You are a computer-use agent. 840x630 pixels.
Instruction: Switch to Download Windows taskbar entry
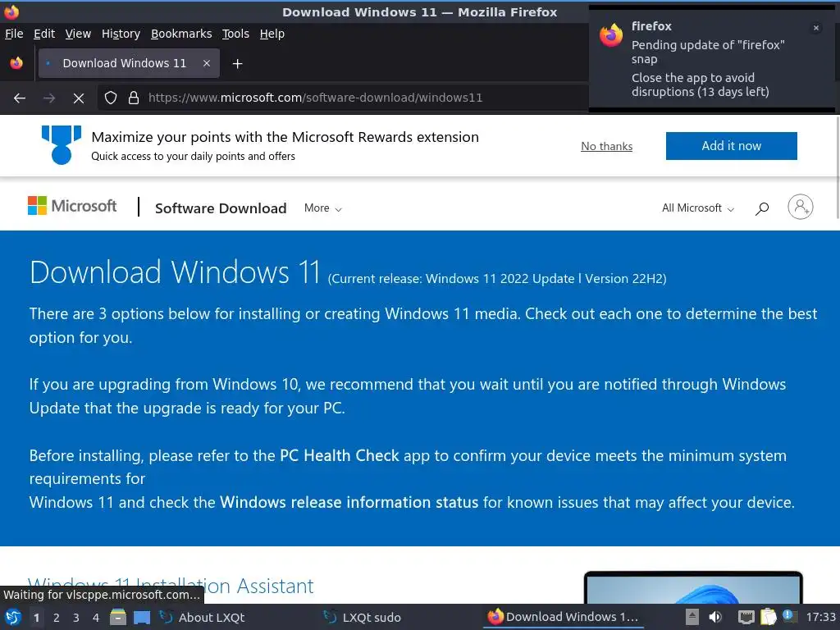(563, 618)
